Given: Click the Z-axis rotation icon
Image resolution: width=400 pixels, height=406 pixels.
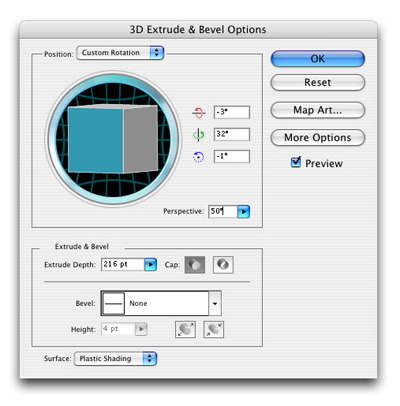Looking at the screenshot, I should pyautogui.click(x=198, y=157).
